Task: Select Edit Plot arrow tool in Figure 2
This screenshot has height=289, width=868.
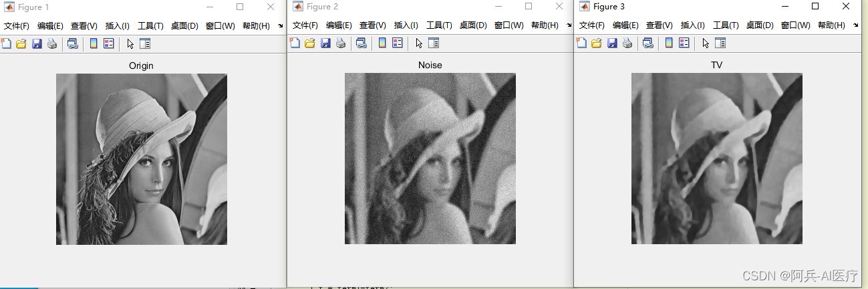Action: 419,43
